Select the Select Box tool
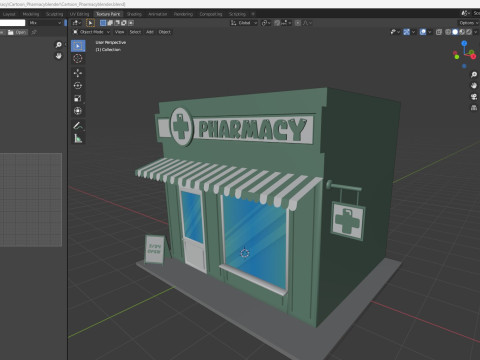Image resolution: width=480 pixels, height=360 pixels. [x=78, y=46]
